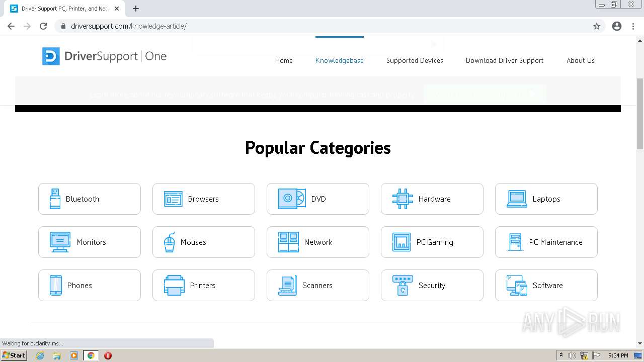Open Download Driver Support menu item
The image size is (644, 362).
505,60
